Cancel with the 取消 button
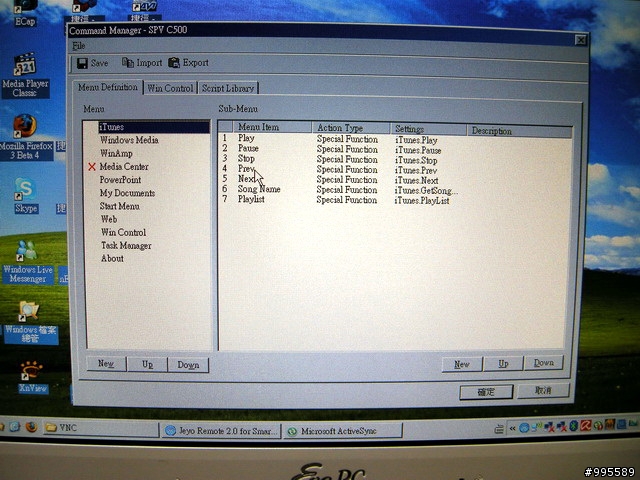 pos(543,391)
